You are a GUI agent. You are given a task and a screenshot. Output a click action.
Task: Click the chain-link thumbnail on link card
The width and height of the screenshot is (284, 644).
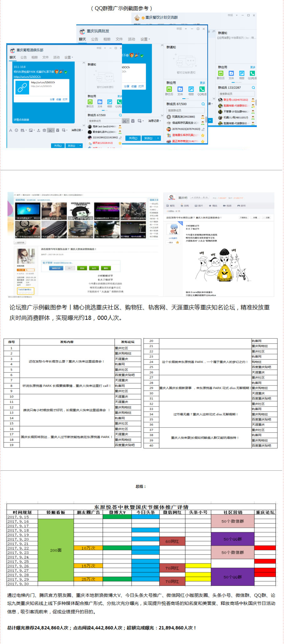coord(22,88)
